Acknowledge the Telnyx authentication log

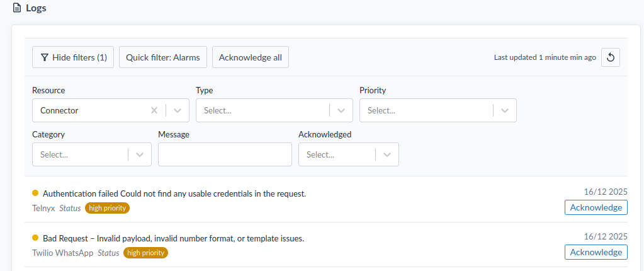point(596,207)
